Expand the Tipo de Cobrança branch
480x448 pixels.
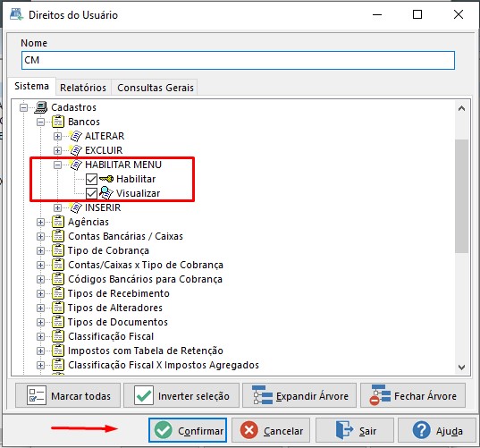point(40,250)
